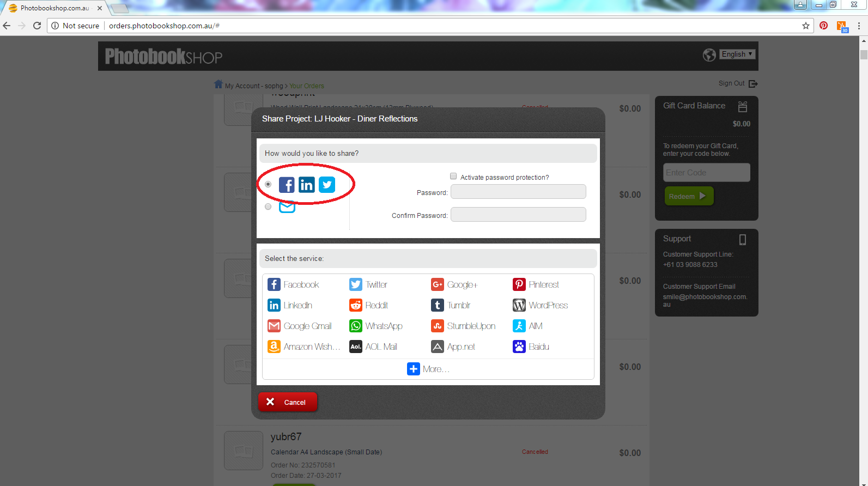Click the Password input field
This screenshot has width=868, height=486.
coord(518,192)
